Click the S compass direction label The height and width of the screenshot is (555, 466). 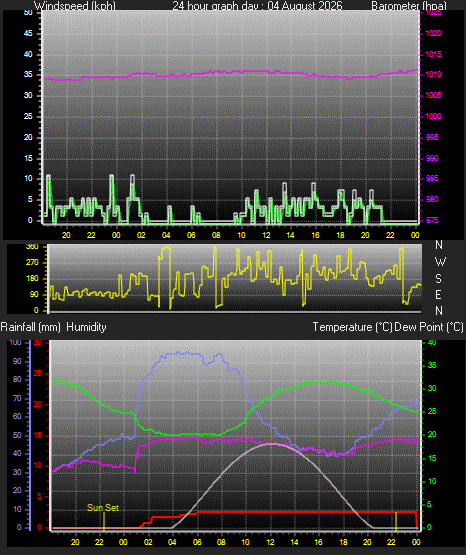tap(438, 279)
